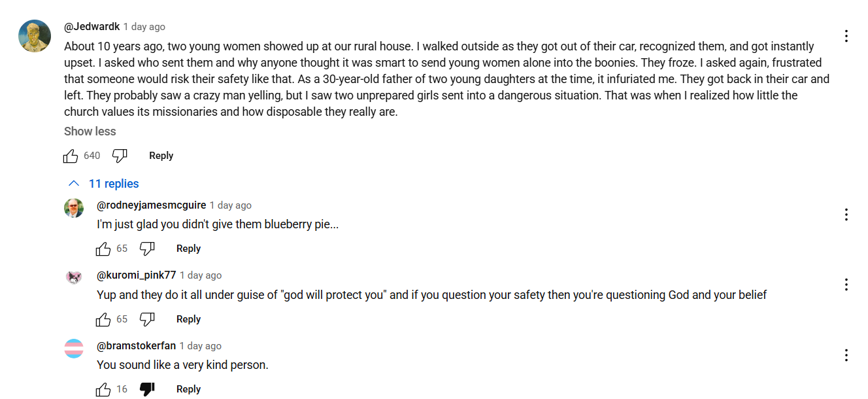Open the three-dot menu for @Jedwardk's comment

846,36
